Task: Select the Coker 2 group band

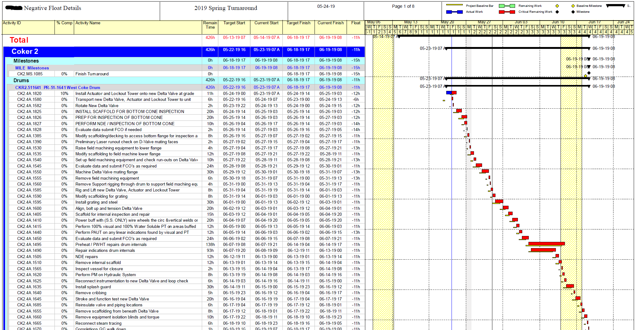Action: point(25,51)
